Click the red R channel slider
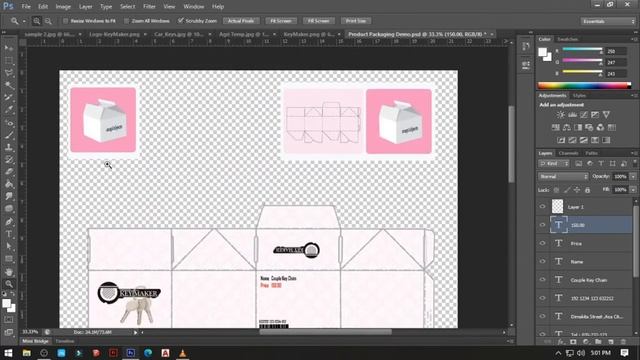640x360 pixels. pos(582,50)
